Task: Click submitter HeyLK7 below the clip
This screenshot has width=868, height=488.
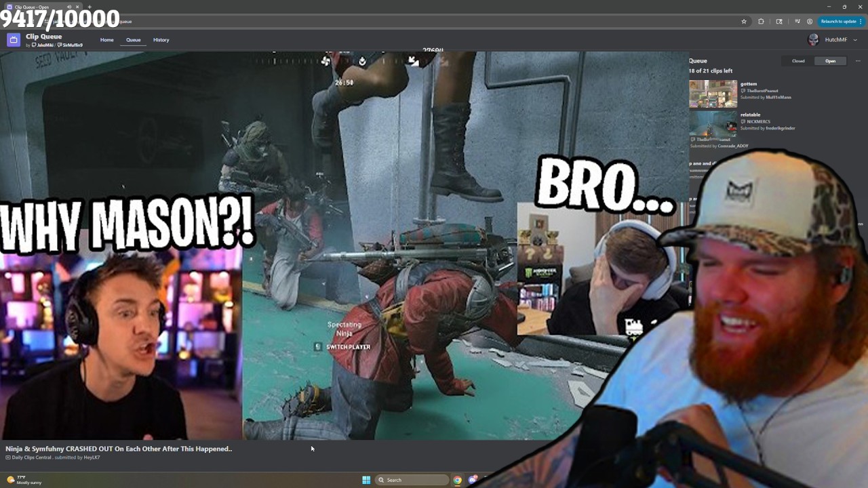Action: point(92,457)
